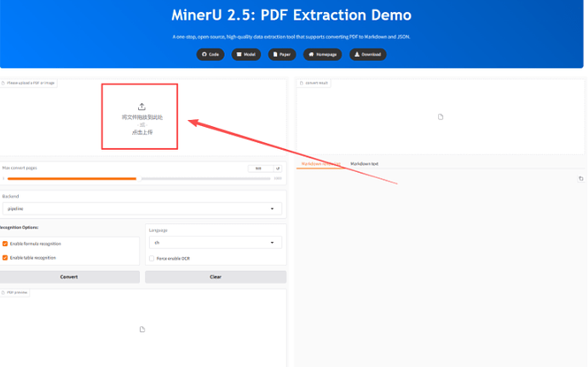Click the 将文件拖放到此处 drop text
This screenshot has height=367, width=588.
(142, 118)
